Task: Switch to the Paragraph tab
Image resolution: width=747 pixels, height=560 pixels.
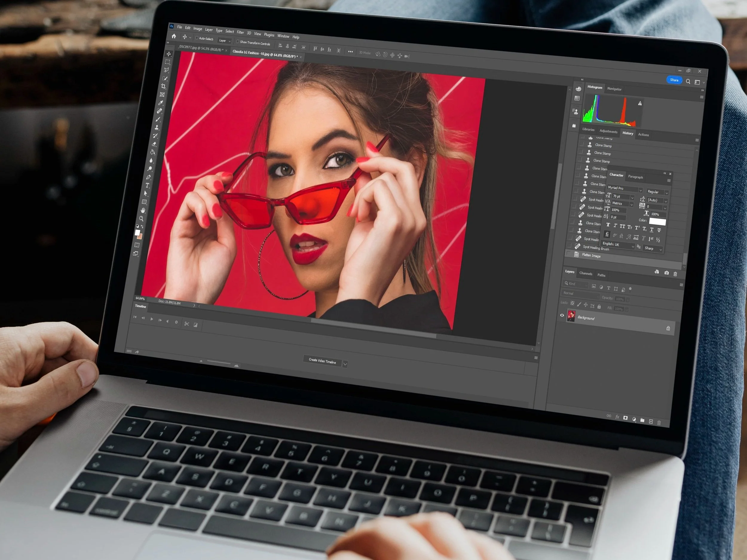Action: 635,177
